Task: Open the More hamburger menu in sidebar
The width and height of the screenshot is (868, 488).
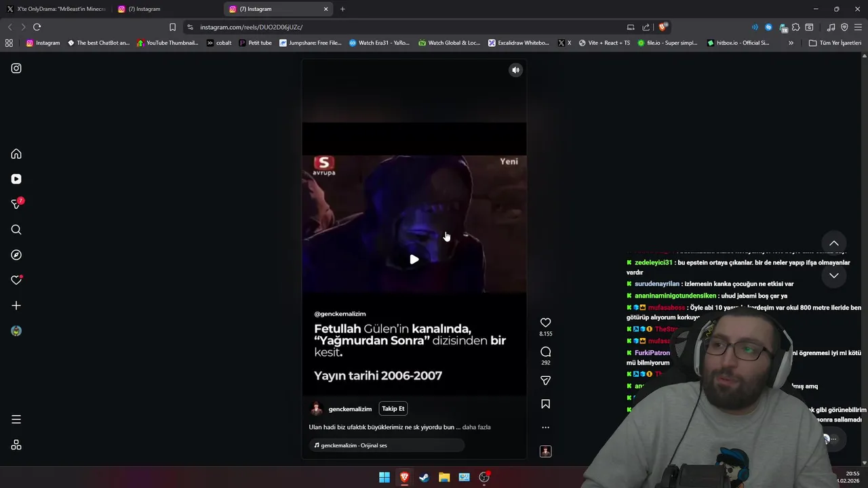Action: point(16,420)
